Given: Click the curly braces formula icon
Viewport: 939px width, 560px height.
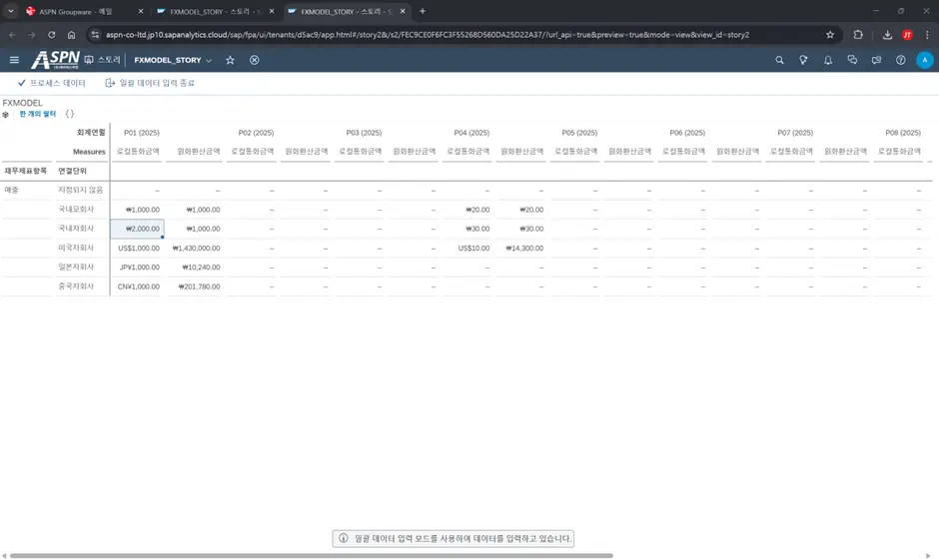Looking at the screenshot, I should (70, 114).
